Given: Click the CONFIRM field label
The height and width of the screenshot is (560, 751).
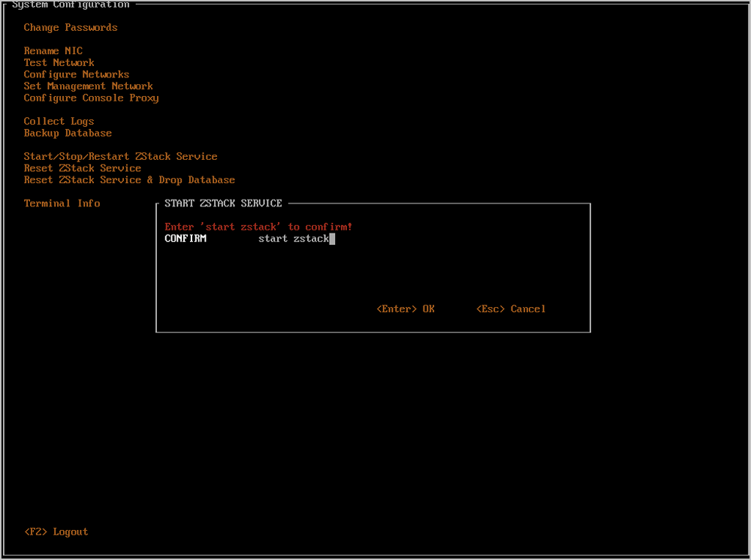Looking at the screenshot, I should [x=185, y=239].
